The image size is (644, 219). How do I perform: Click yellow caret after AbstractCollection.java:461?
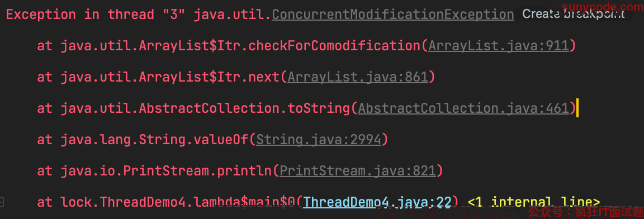coord(577,108)
